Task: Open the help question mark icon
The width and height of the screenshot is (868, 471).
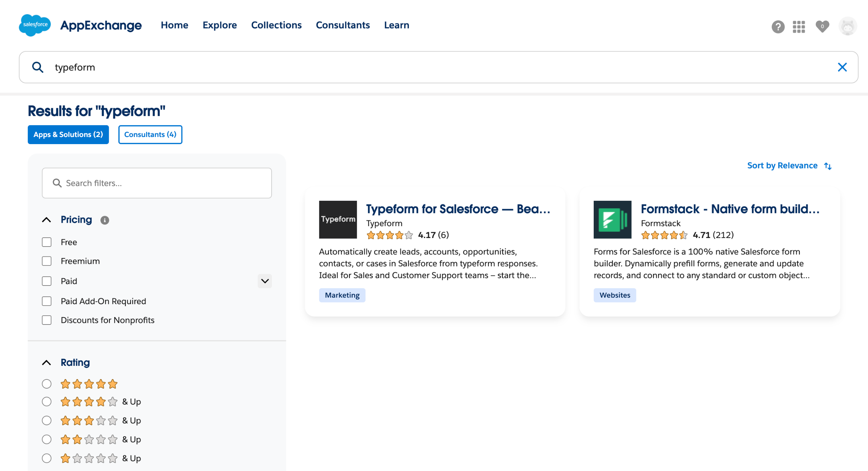Action: pos(778,26)
